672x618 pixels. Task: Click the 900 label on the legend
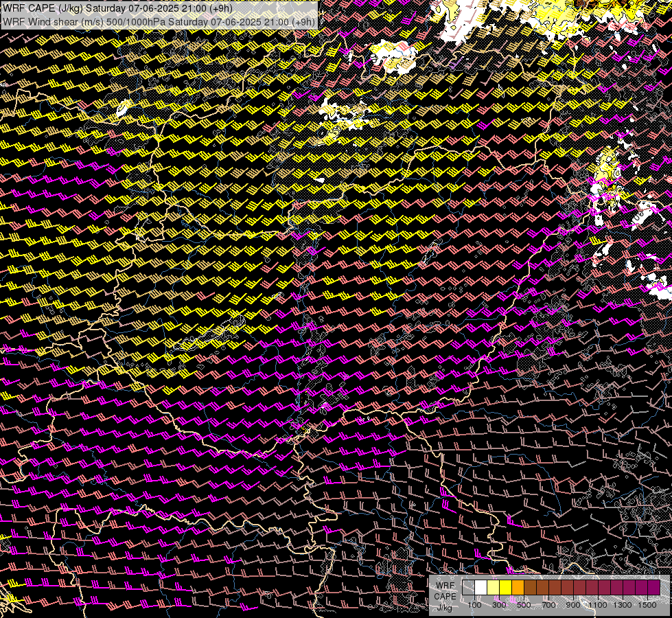point(573,605)
